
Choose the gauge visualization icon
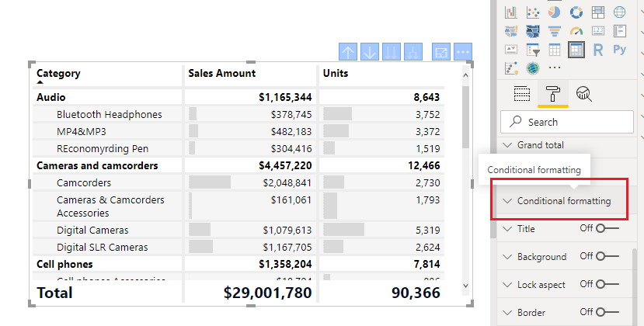click(576, 31)
